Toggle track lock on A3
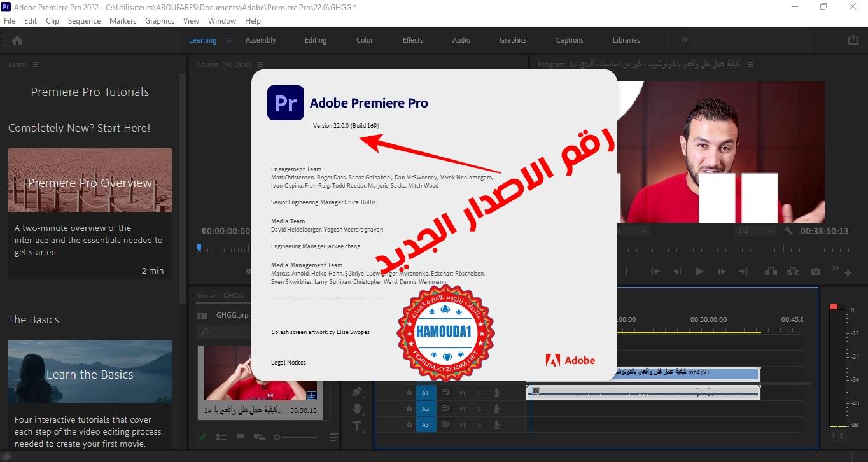This screenshot has height=462, width=868. click(x=410, y=424)
